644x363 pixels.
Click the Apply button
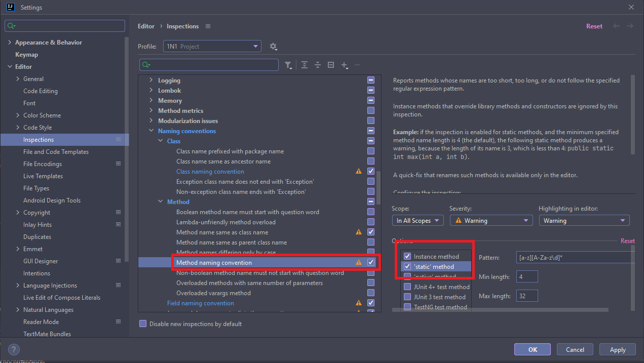(617, 349)
